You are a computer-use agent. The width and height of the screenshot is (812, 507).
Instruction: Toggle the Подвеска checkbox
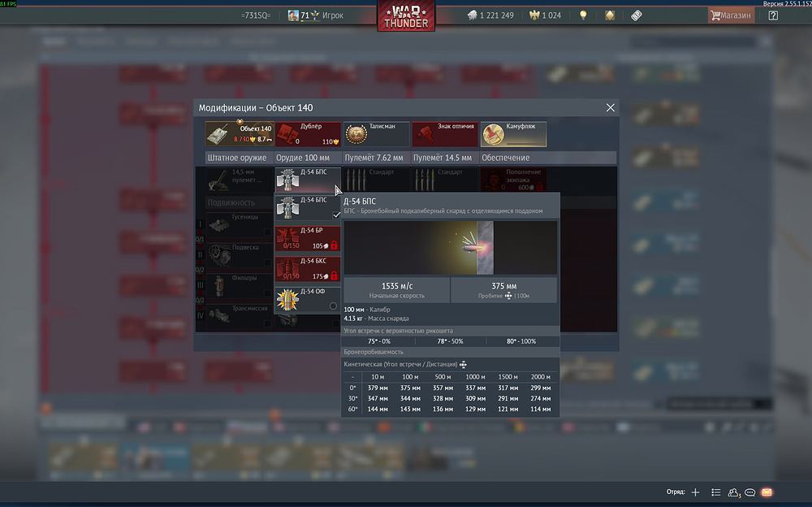click(267, 262)
